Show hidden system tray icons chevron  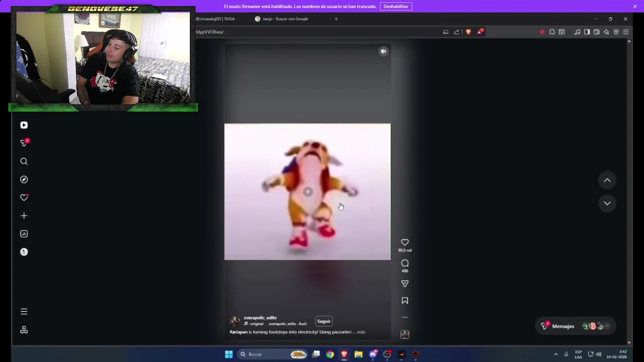point(555,354)
